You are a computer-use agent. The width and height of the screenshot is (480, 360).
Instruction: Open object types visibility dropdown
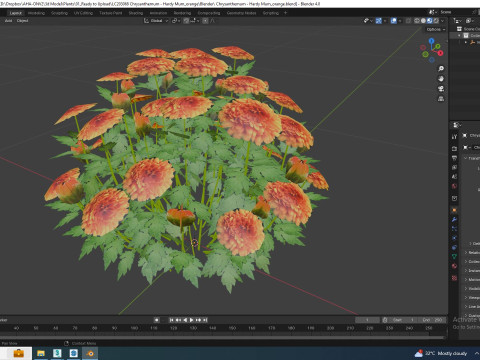pyautogui.click(x=368, y=21)
